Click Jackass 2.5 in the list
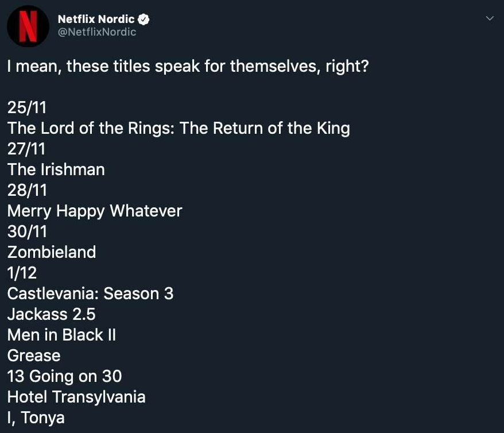This screenshot has width=504, height=433. coord(51,314)
